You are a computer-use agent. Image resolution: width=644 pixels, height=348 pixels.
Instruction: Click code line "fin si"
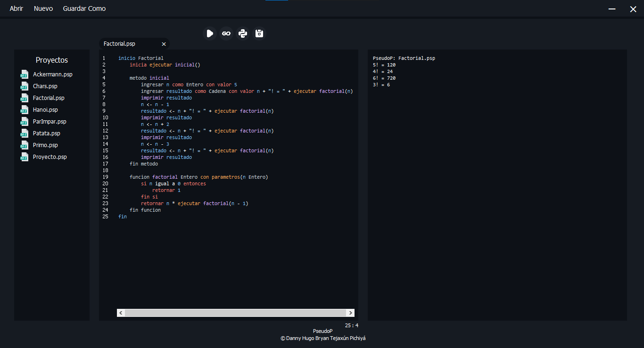(x=149, y=197)
